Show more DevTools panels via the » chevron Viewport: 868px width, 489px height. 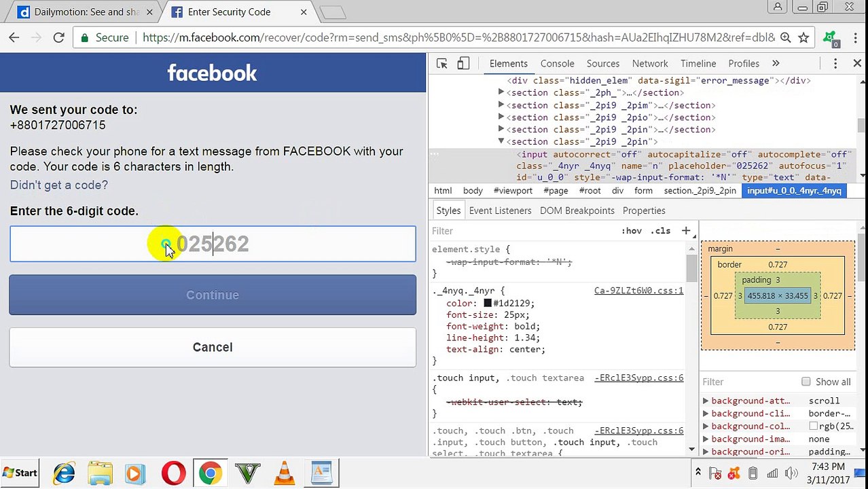(776, 63)
